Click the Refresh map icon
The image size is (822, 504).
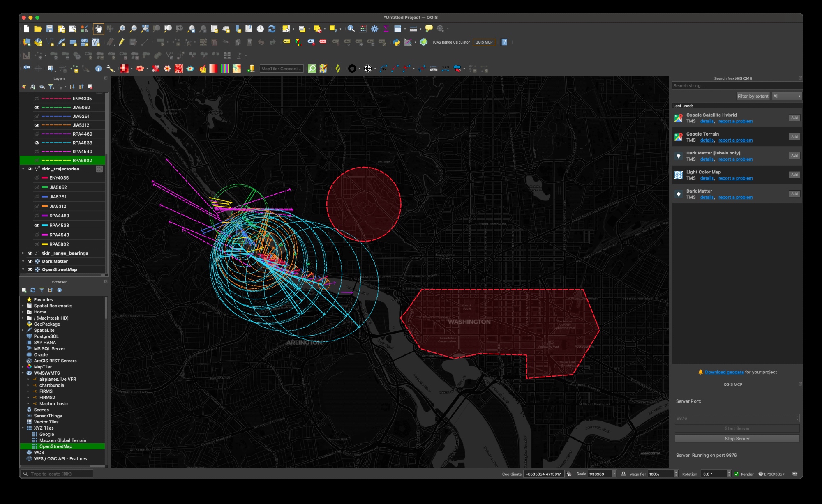click(272, 29)
